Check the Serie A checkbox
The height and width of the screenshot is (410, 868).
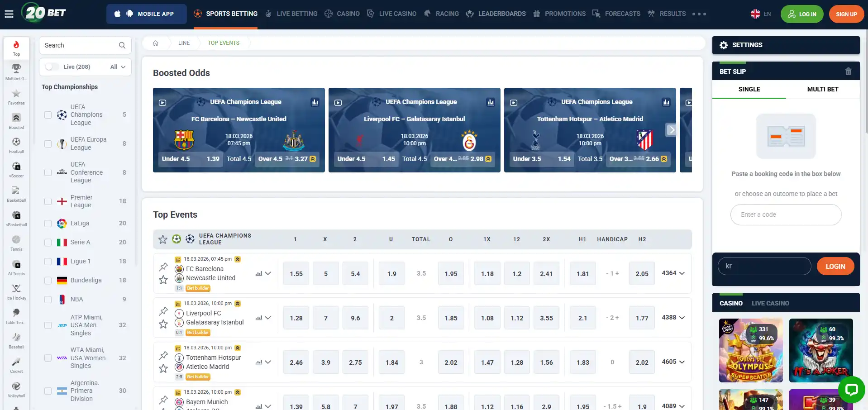coord(48,243)
